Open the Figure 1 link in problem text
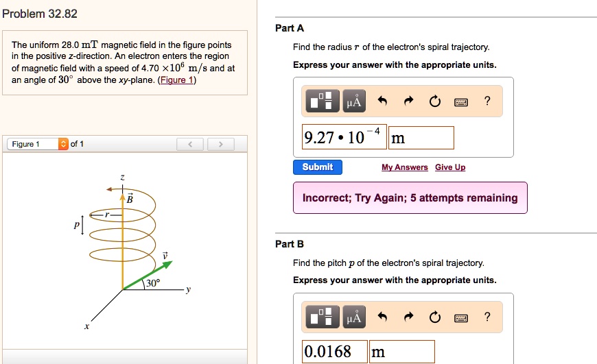597x364 pixels. point(177,80)
